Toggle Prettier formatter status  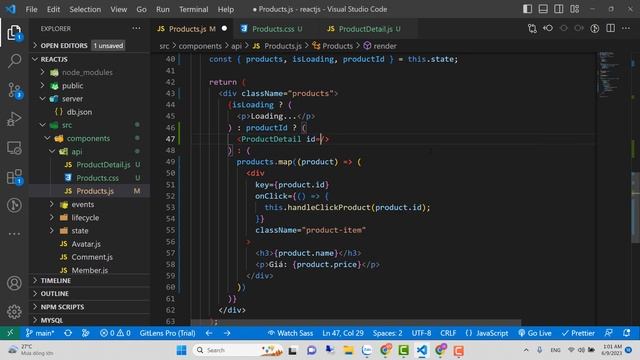tap(578, 333)
